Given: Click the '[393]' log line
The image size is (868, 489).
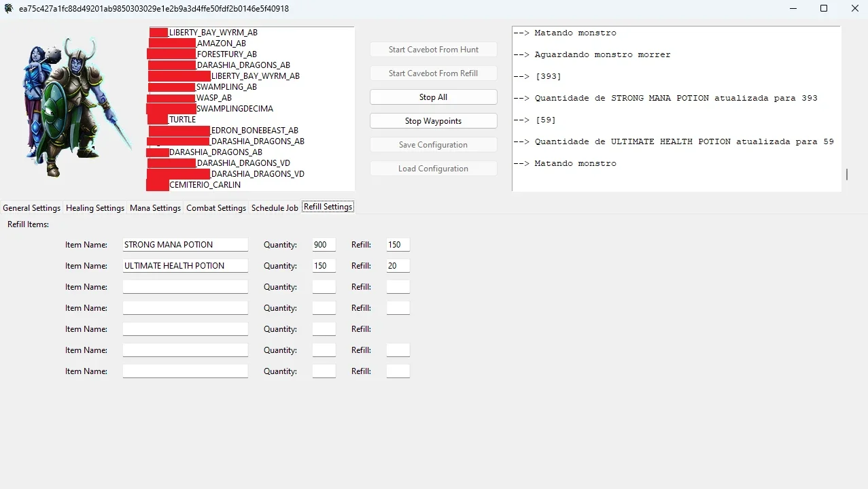Looking at the screenshot, I should coord(537,76).
